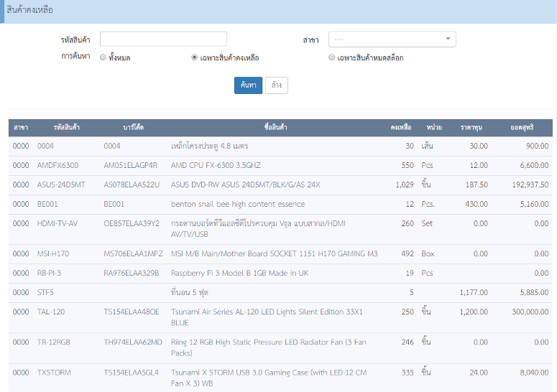This screenshot has width=557, height=392.
Task: Select the ทั้งหมด radio option
Action: point(103,57)
